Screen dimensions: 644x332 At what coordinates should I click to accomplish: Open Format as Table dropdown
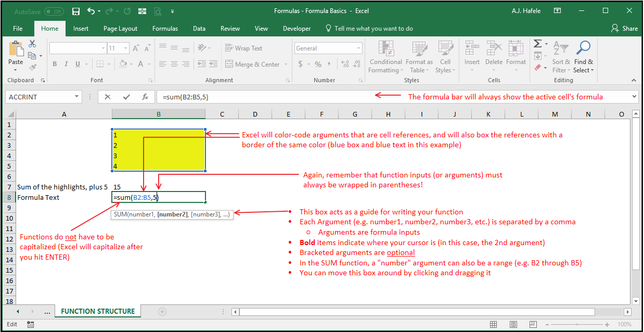pyautogui.click(x=419, y=57)
